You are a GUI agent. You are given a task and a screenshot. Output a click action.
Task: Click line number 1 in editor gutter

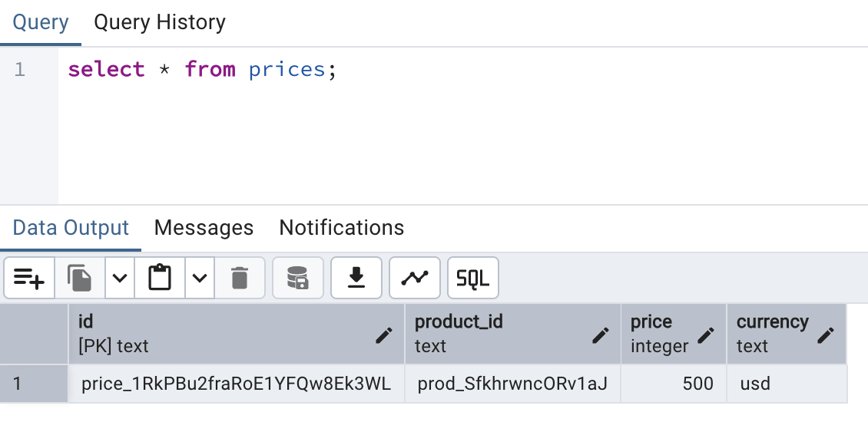pyautogui.click(x=20, y=70)
